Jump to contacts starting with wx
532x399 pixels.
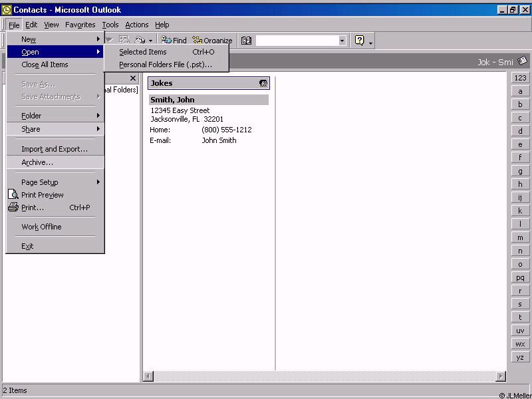click(x=520, y=344)
